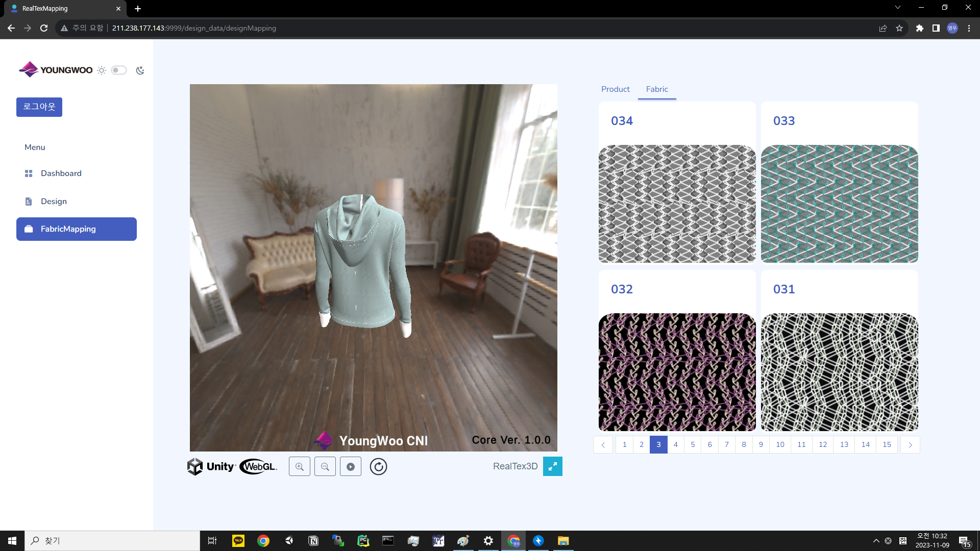Bookmark this page with star icon

point(899,28)
